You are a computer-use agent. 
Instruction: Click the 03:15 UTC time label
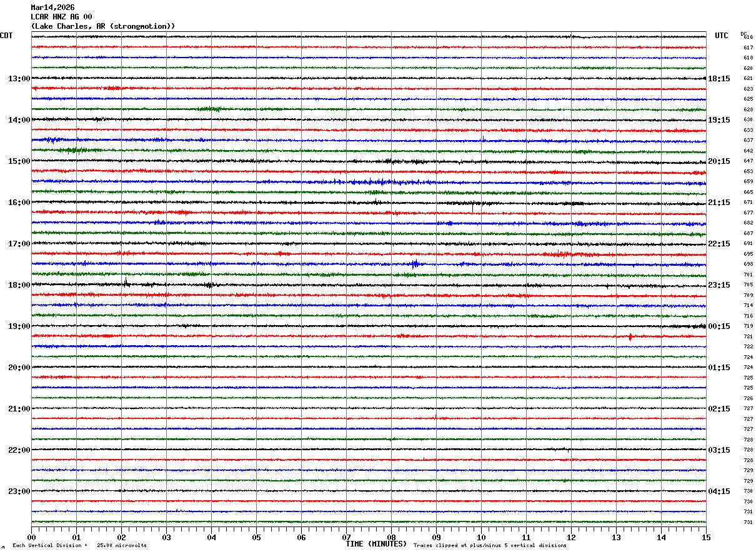pos(719,450)
